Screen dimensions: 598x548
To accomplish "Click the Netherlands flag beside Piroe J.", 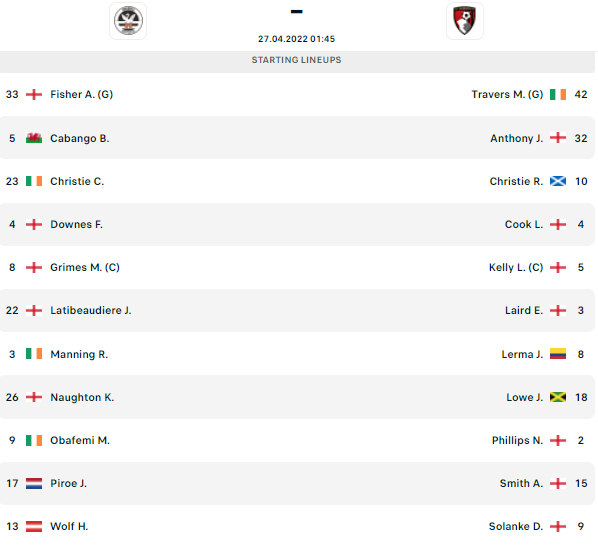I will [34, 483].
